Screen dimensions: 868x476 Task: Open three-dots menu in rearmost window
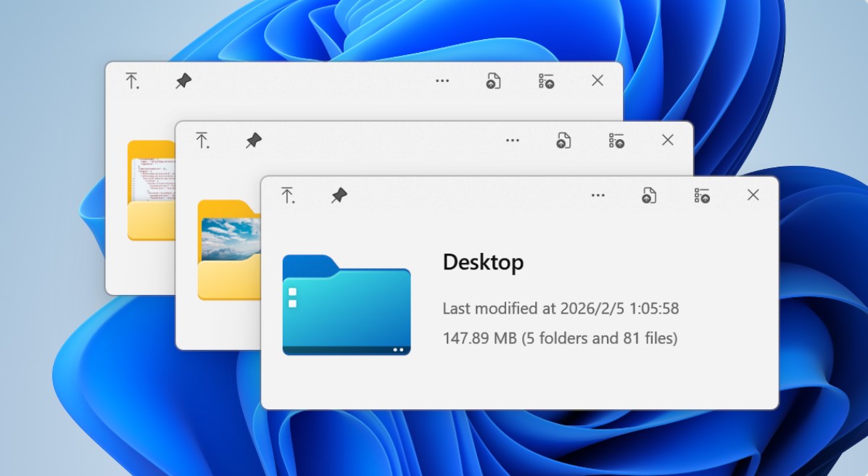pyautogui.click(x=442, y=81)
